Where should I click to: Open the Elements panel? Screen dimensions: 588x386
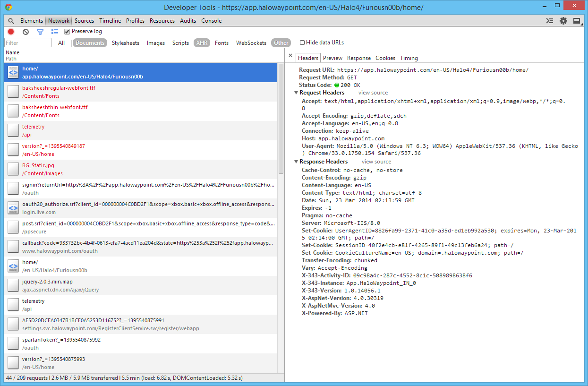tap(32, 21)
